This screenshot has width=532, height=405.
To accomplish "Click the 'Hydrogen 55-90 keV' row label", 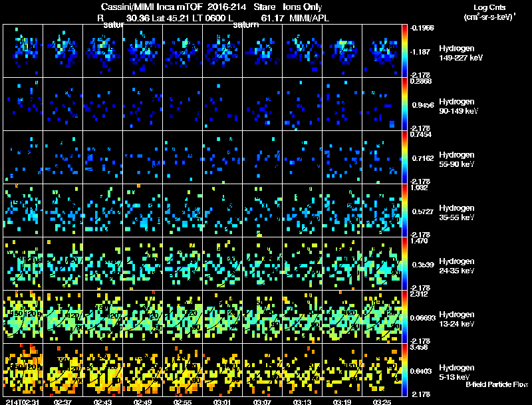I will (x=457, y=160).
